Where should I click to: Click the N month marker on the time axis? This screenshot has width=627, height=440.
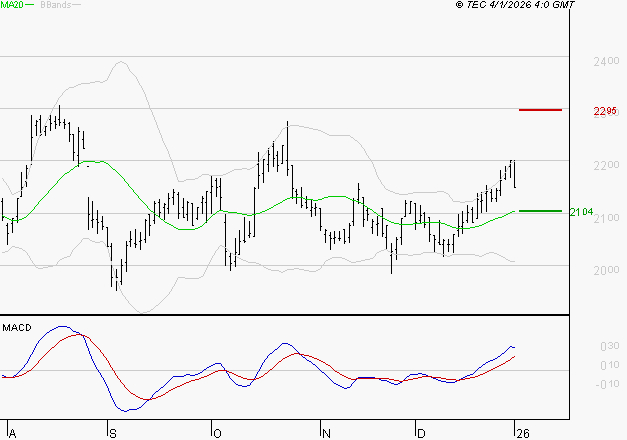pos(326,434)
